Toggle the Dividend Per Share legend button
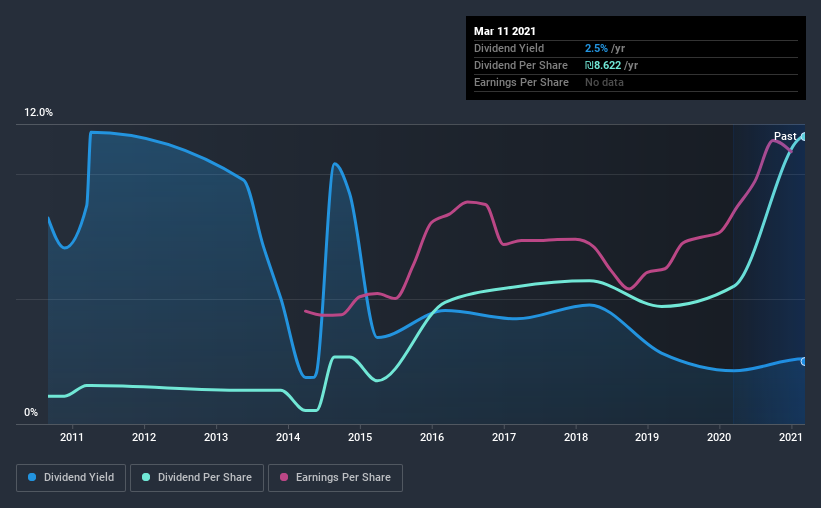Screen dimensions: 821x508 click(x=197, y=478)
